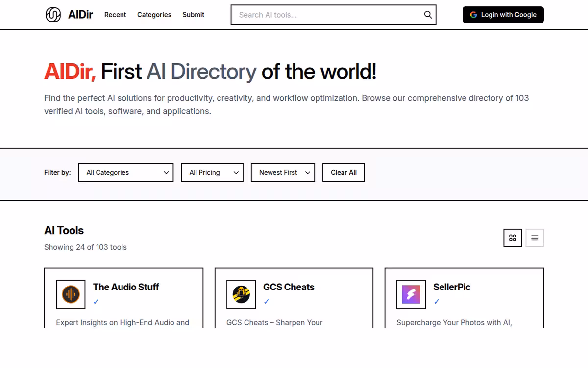Click Clear All filters button
Image resolution: width=588 pixels, height=368 pixels.
tap(343, 173)
